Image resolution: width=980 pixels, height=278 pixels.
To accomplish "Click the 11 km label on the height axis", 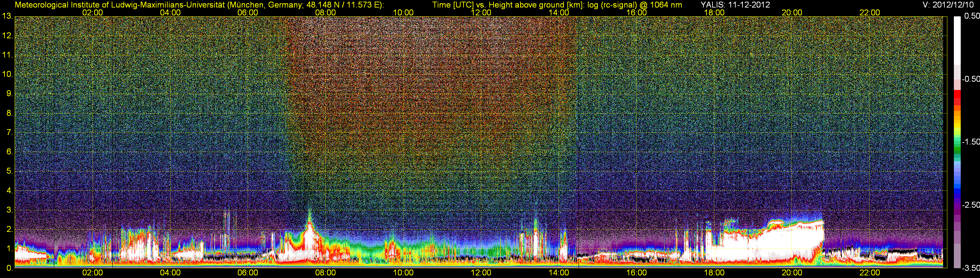I will (x=7, y=55).
